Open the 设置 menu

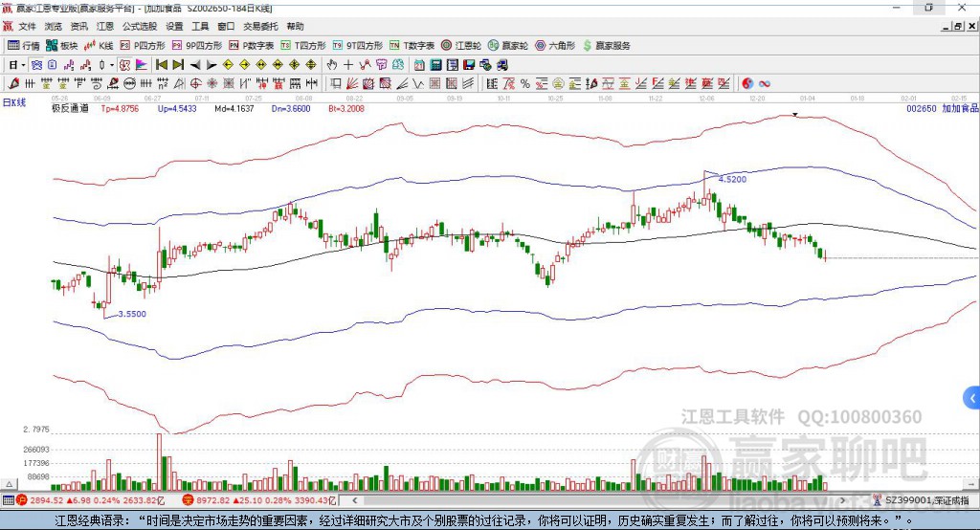click(x=174, y=26)
